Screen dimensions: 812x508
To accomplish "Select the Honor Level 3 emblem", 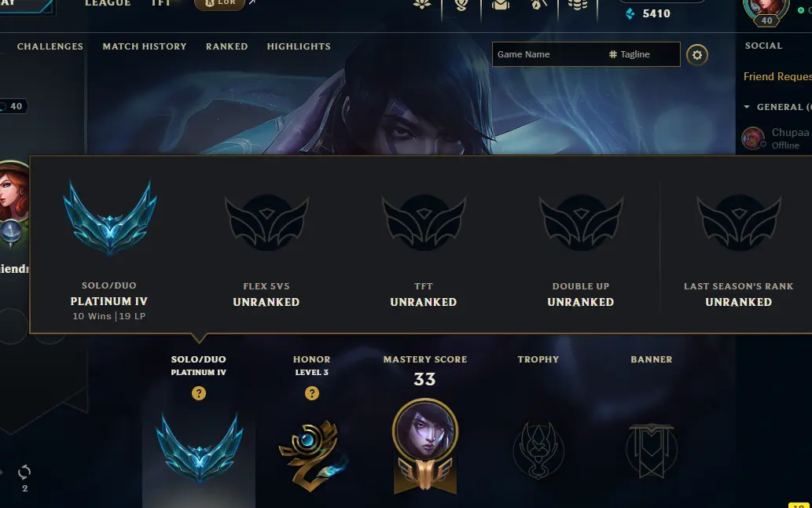I will [x=312, y=455].
